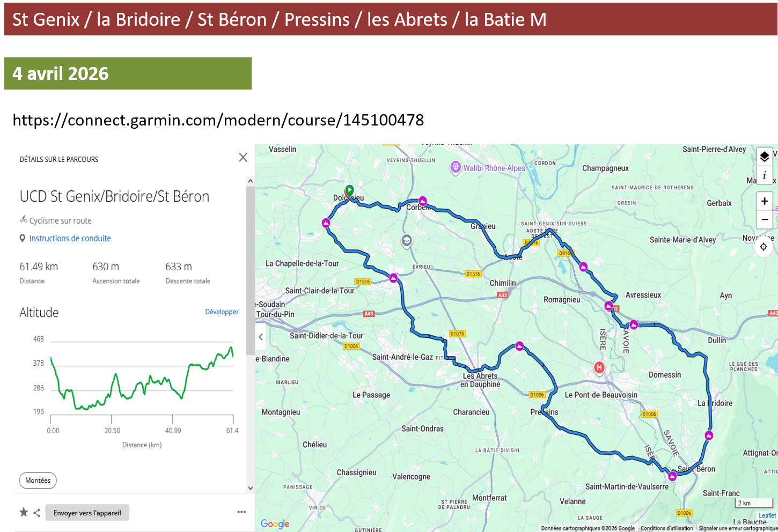The image size is (778, 532).
Task: Click the climb marker near Saint-Béron
Action: pyautogui.click(x=672, y=476)
